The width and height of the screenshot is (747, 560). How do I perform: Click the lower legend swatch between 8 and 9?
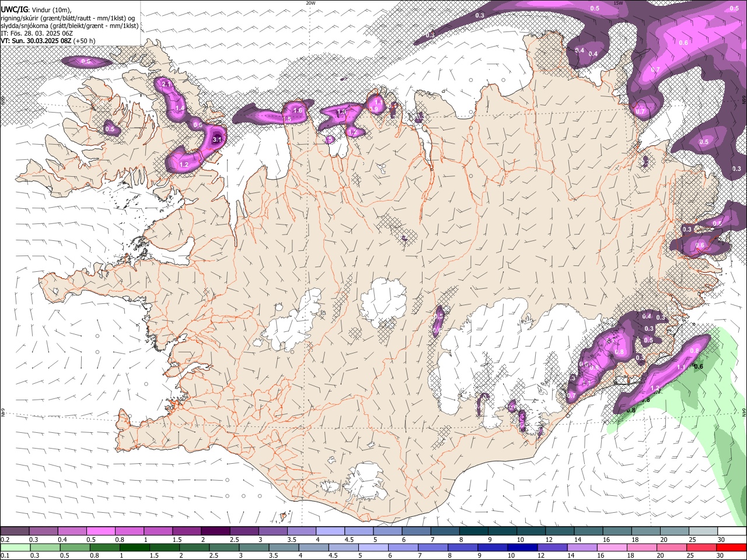462,547
